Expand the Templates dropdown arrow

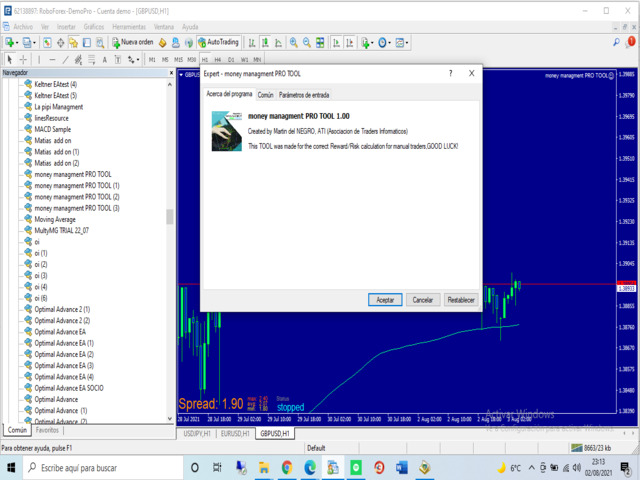[x=407, y=43]
